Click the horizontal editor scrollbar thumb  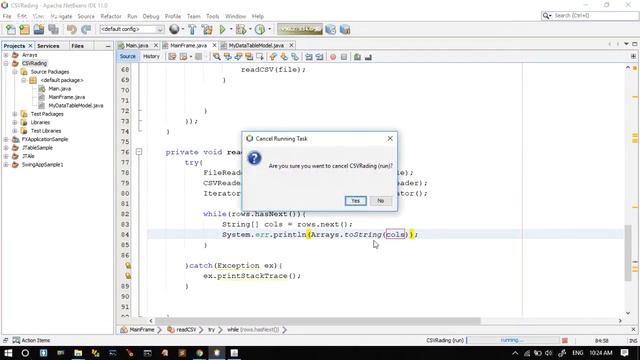click(318, 321)
